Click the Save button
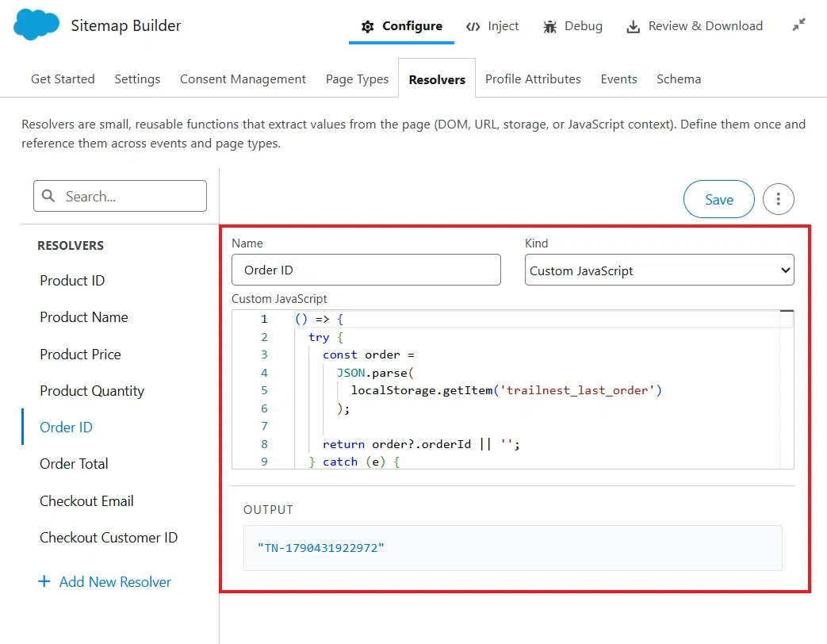The width and height of the screenshot is (827, 644). pos(719,199)
